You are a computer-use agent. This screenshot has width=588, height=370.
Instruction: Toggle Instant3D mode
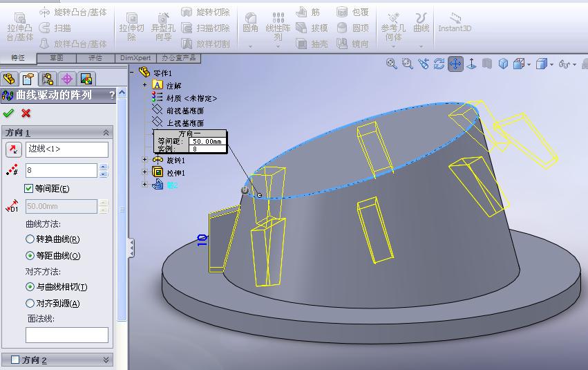[455, 23]
